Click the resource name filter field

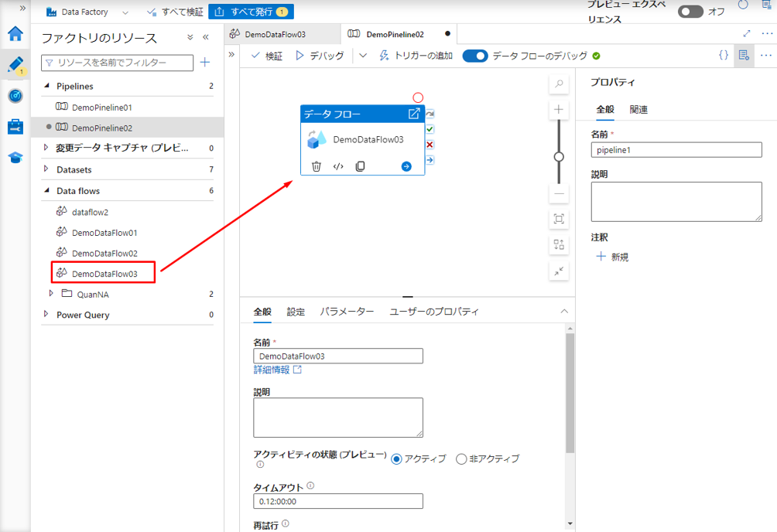coord(117,63)
